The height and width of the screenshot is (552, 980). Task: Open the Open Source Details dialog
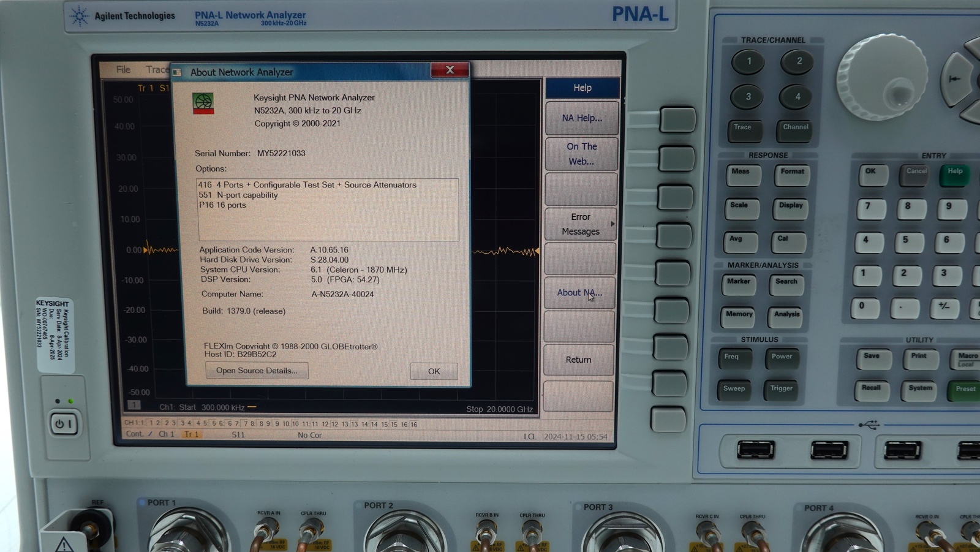tap(257, 370)
